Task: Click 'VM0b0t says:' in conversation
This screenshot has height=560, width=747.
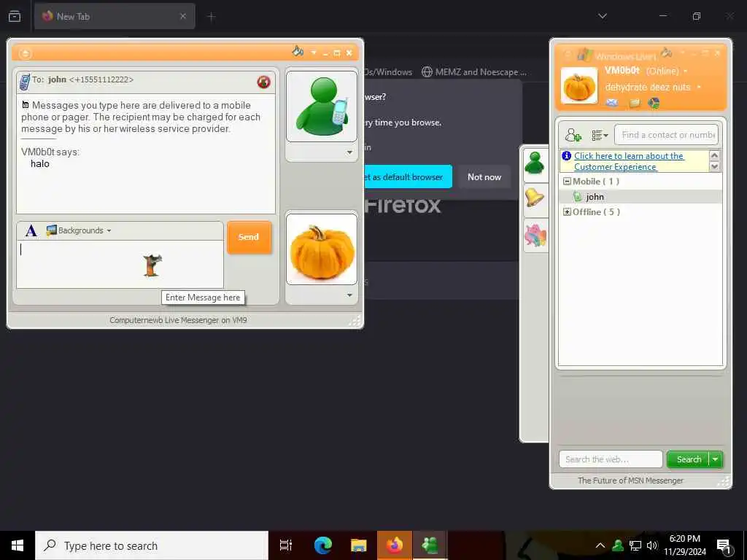Action: pyautogui.click(x=50, y=152)
